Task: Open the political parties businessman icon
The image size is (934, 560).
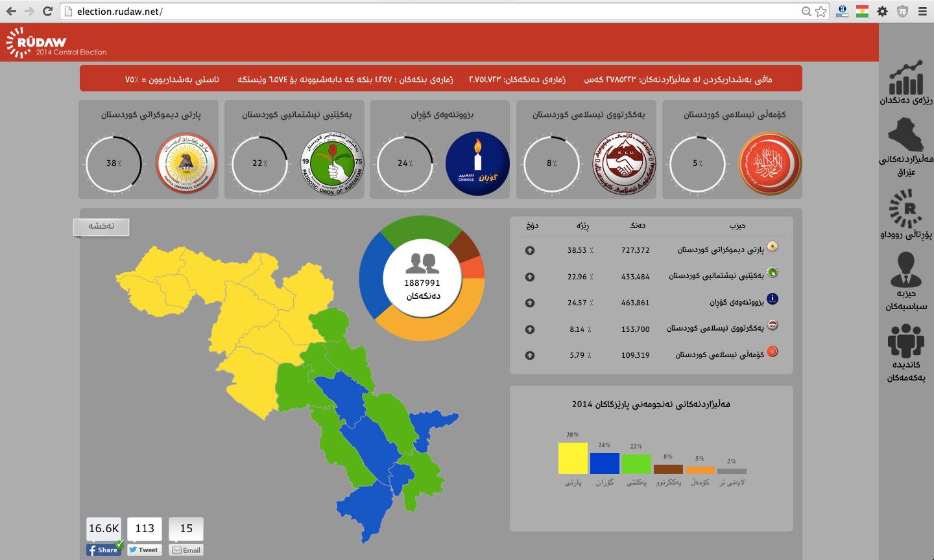Action: [x=905, y=269]
